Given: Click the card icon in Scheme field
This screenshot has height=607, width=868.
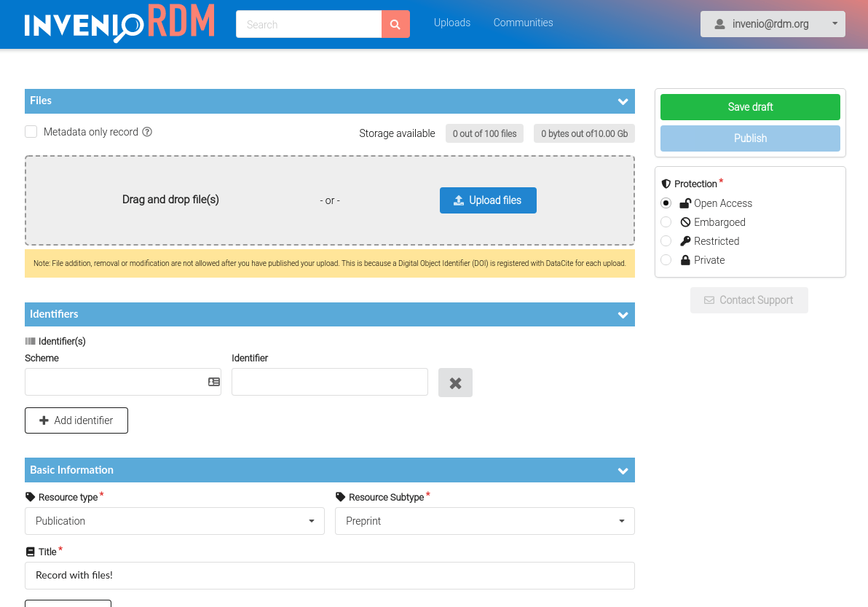Looking at the screenshot, I should [x=214, y=382].
